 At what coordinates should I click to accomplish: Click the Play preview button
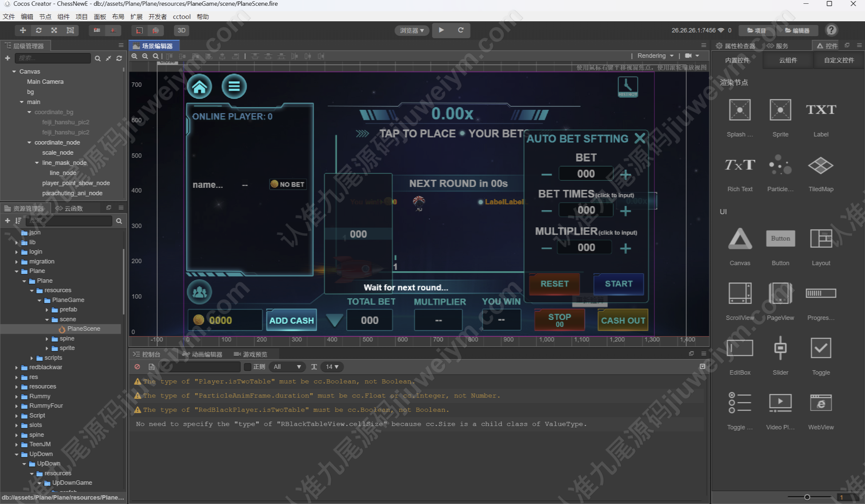tap(441, 30)
